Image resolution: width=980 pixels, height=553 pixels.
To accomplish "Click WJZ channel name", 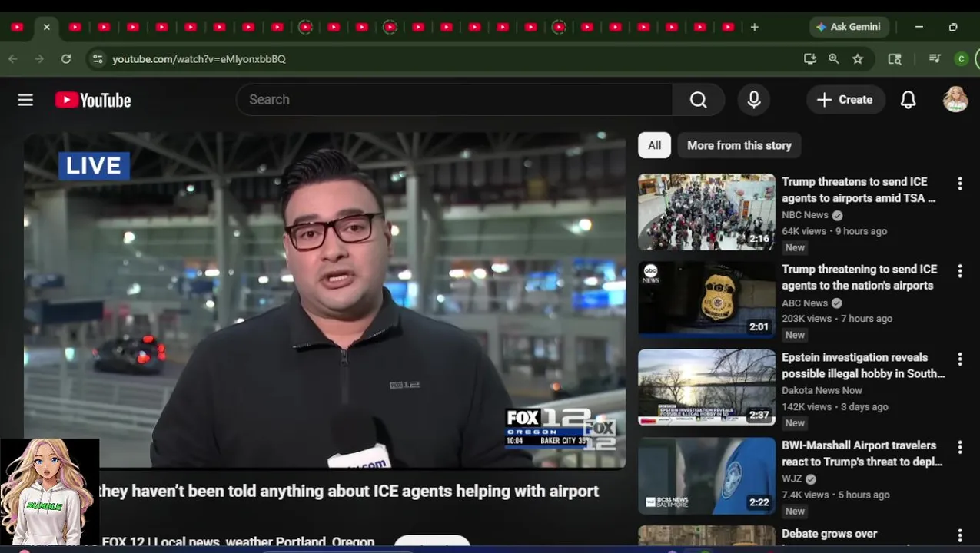I will point(792,478).
